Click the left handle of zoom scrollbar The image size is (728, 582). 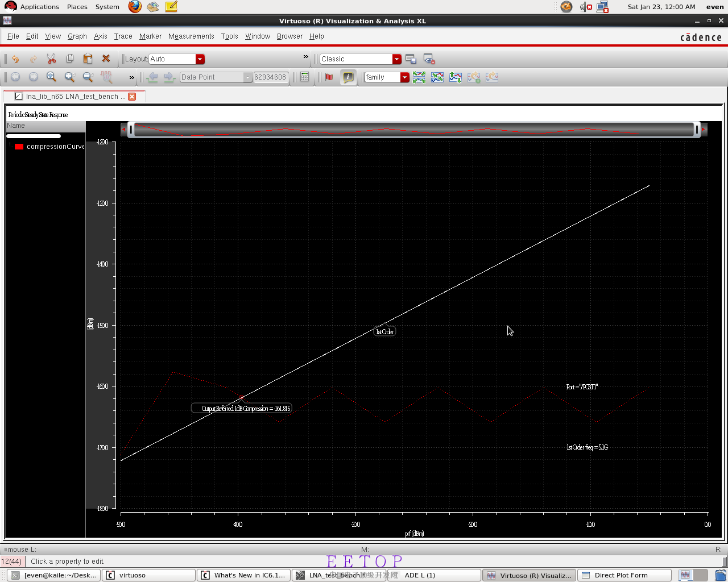pos(131,130)
